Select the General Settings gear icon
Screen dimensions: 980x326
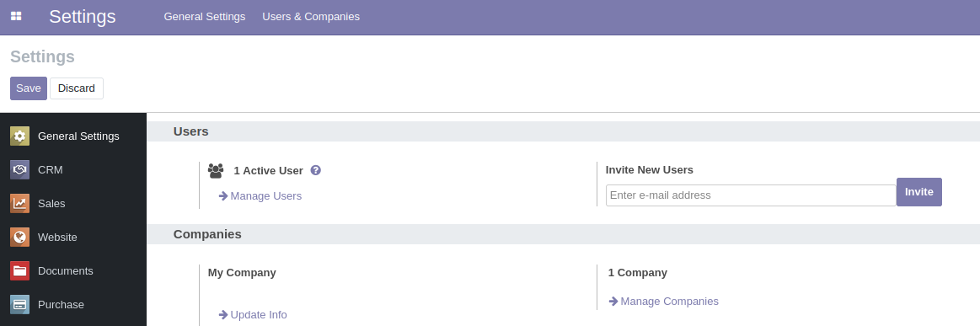[x=20, y=136]
